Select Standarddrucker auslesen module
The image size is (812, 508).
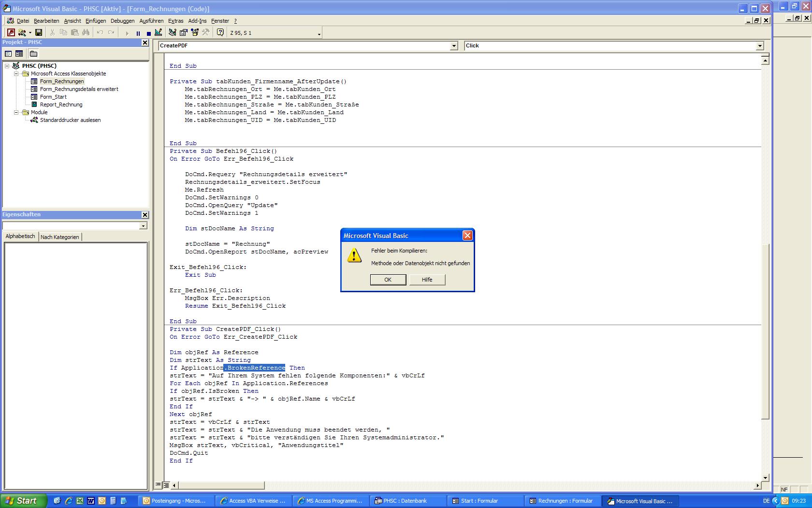pos(70,120)
